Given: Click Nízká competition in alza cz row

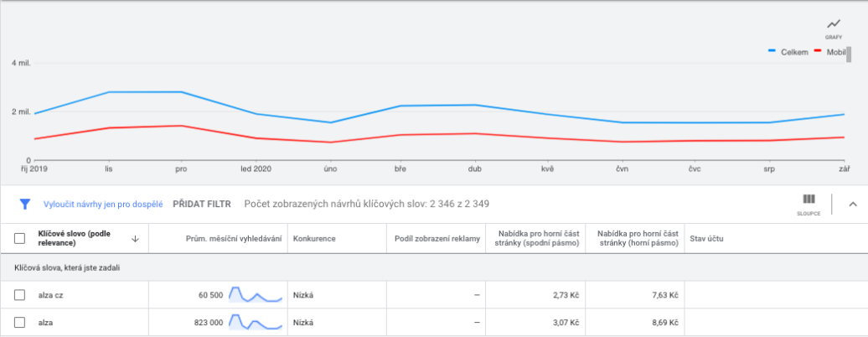Looking at the screenshot, I should (x=303, y=295).
